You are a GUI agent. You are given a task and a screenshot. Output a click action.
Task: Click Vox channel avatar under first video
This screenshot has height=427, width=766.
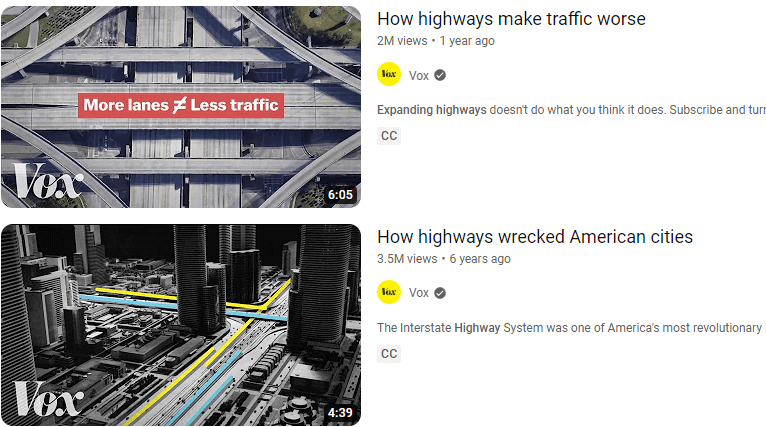389,74
